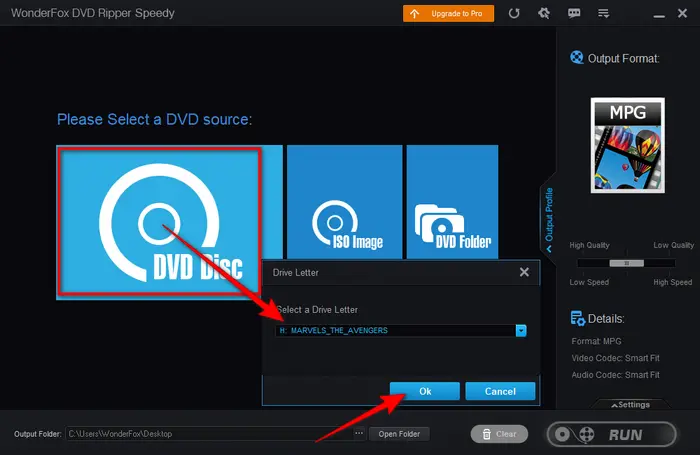The image size is (700, 455).
Task: Click the Upgrade to Pro button
Action: pos(448,13)
